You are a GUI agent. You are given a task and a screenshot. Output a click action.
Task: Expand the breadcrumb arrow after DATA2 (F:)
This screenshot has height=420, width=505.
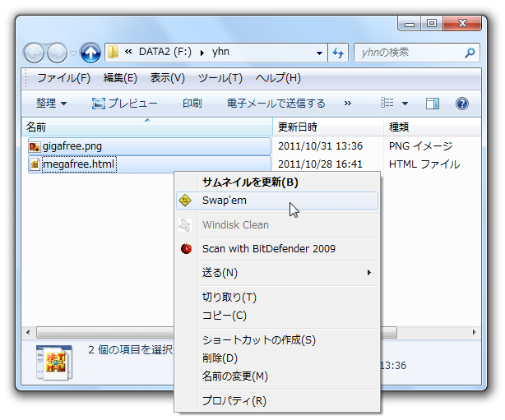[202, 53]
